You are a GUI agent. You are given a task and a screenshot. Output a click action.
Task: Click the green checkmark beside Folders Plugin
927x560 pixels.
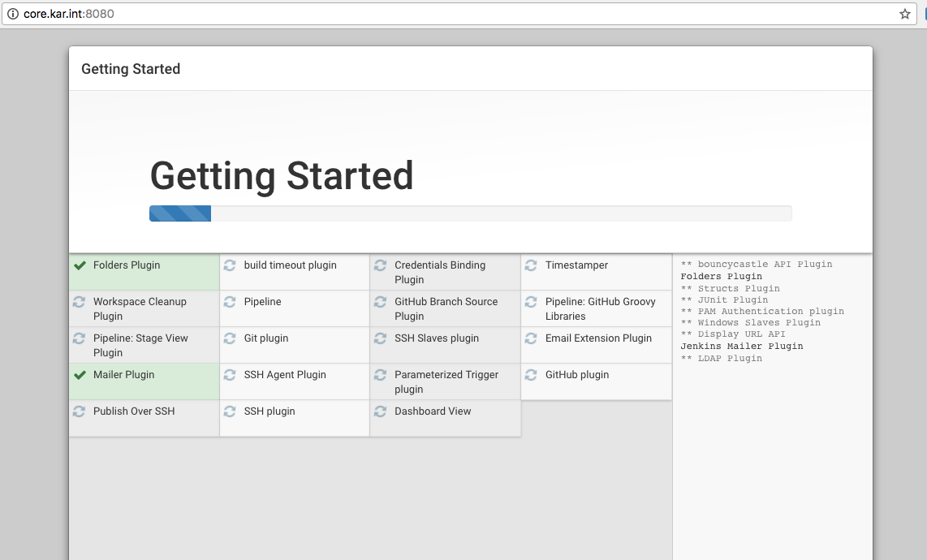[x=80, y=265]
